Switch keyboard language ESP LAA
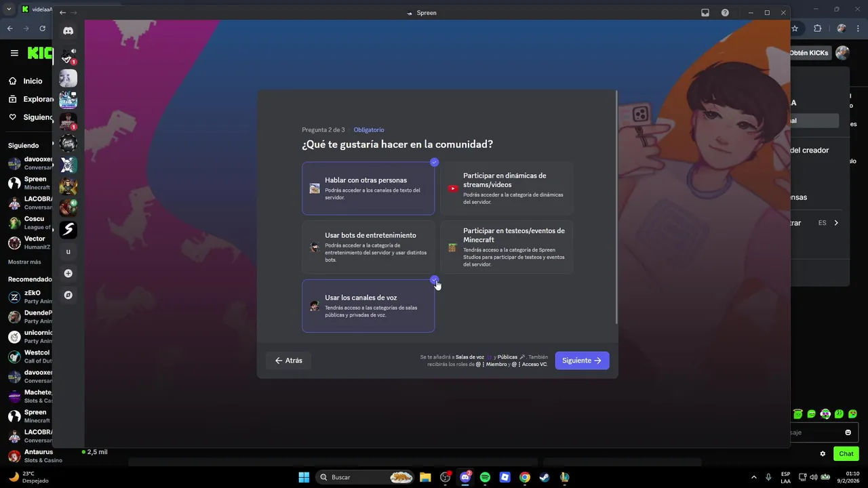868x488 pixels. pyautogui.click(x=785, y=477)
